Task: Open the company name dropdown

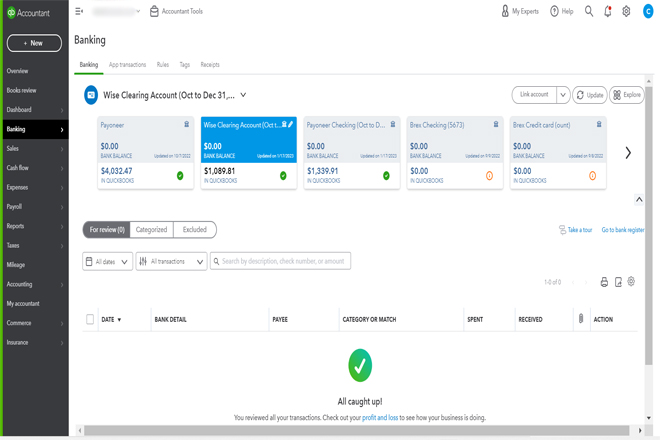Action: 116,11
